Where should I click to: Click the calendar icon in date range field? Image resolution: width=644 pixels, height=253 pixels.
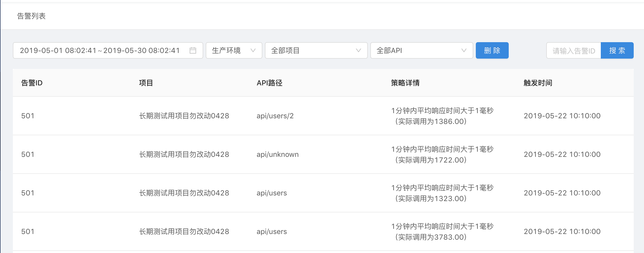coord(193,50)
